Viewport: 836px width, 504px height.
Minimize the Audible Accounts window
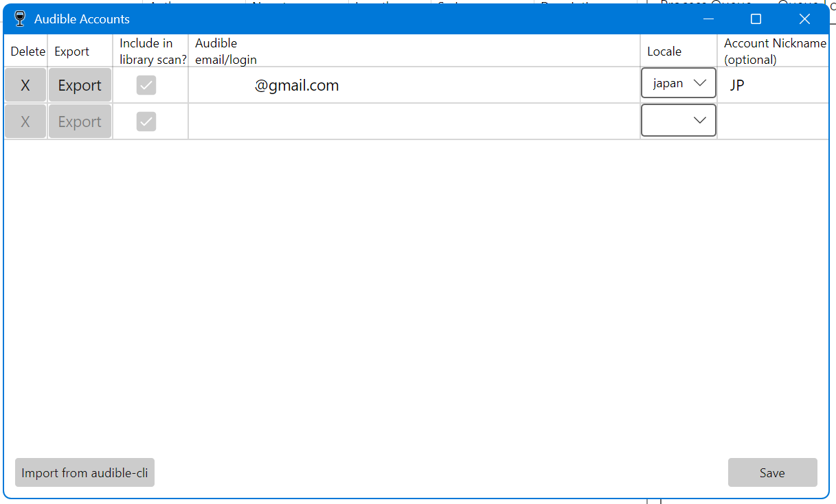point(708,19)
